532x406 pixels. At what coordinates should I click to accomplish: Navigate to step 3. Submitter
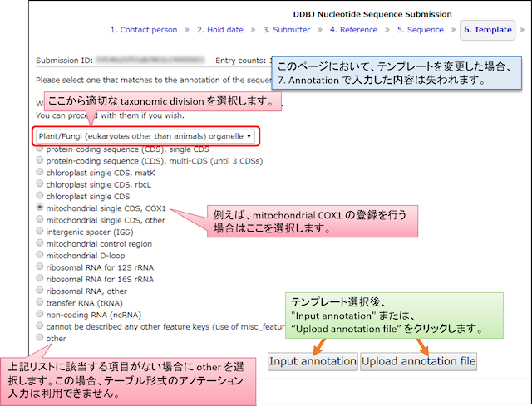[287, 30]
